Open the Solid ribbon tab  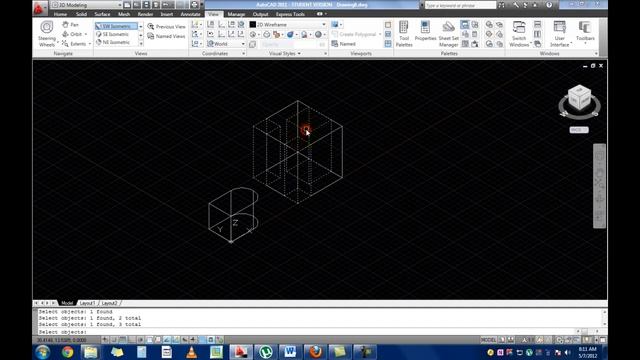(x=81, y=14)
